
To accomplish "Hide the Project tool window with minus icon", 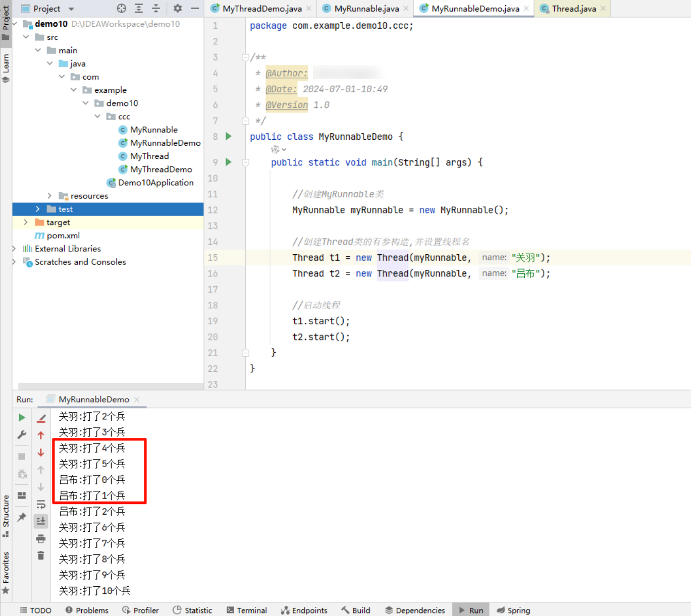I will [x=195, y=8].
